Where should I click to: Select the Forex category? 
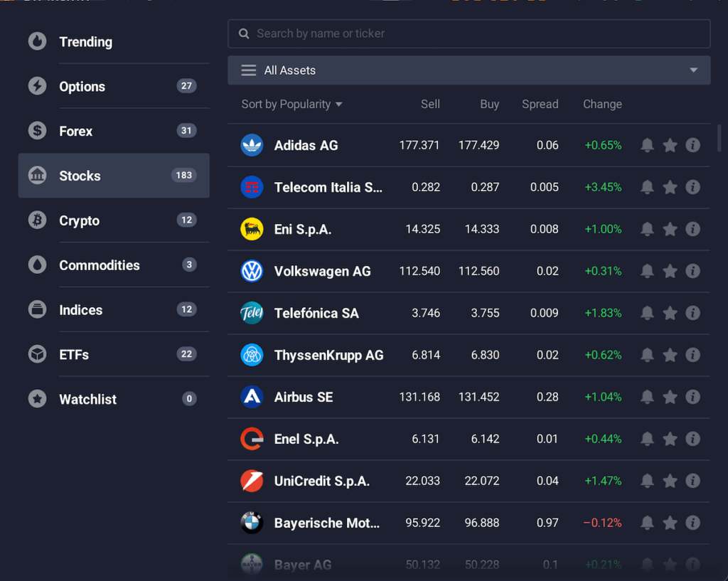click(x=114, y=131)
